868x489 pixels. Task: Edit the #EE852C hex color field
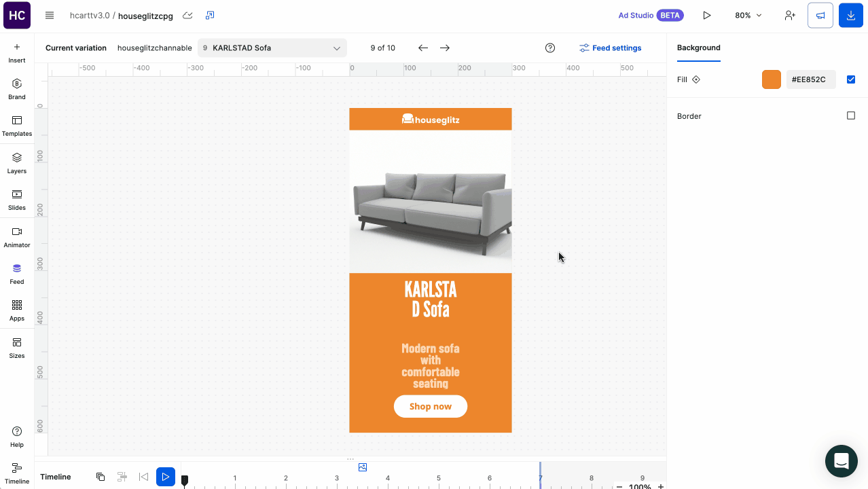tap(811, 79)
